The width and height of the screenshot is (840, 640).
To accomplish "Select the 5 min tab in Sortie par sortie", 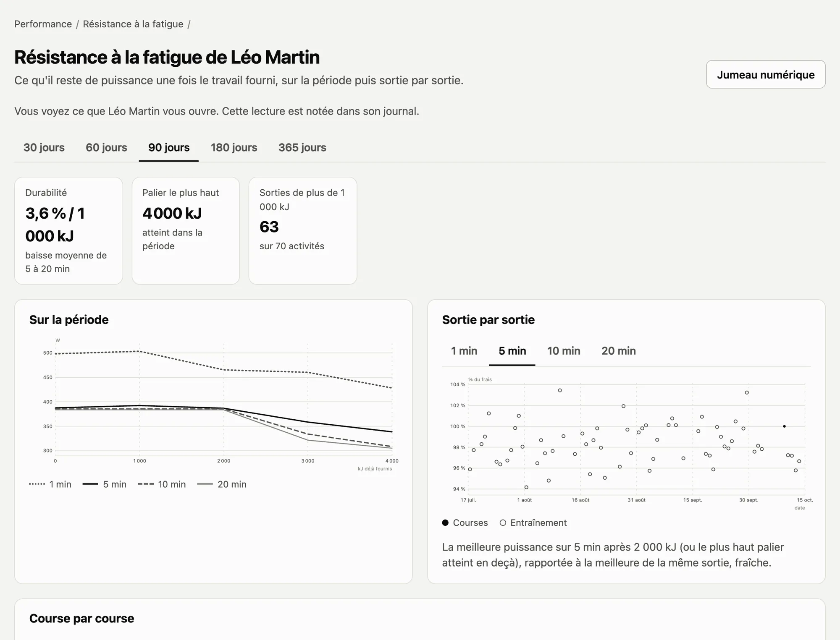I will point(512,351).
